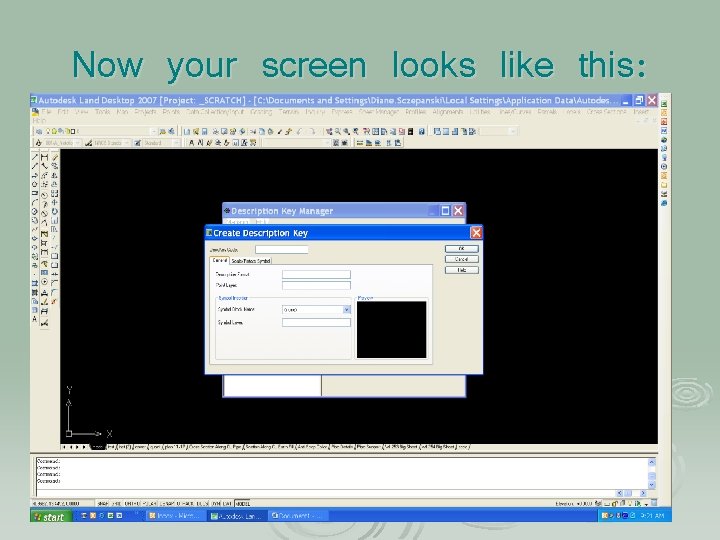Open the dimension style dropdown in Styles toolbar

tap(126, 143)
